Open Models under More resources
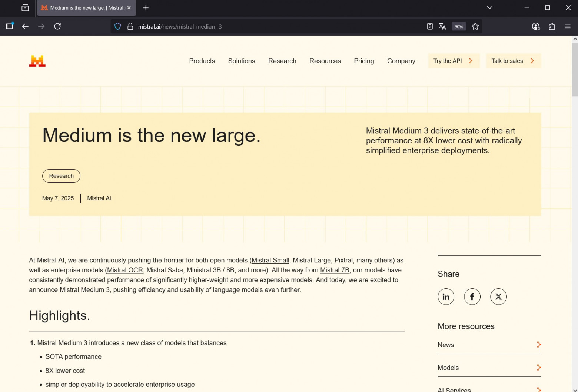578x392 pixels. pos(489,368)
